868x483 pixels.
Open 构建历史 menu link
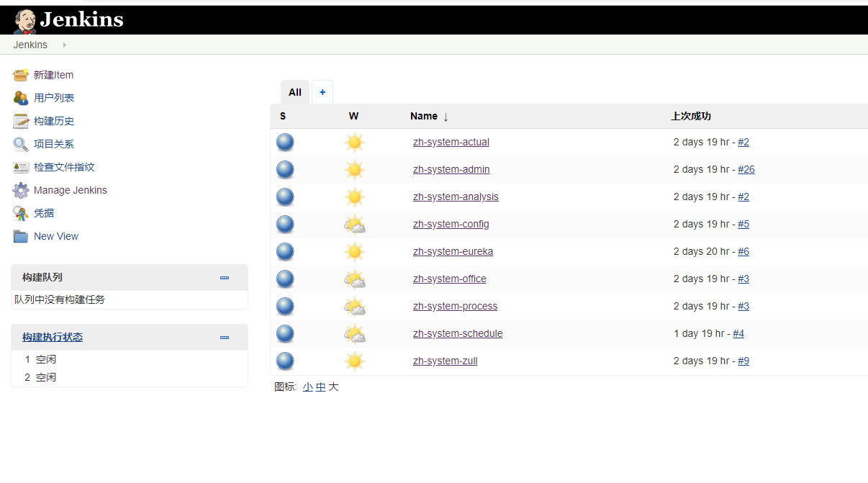click(54, 121)
